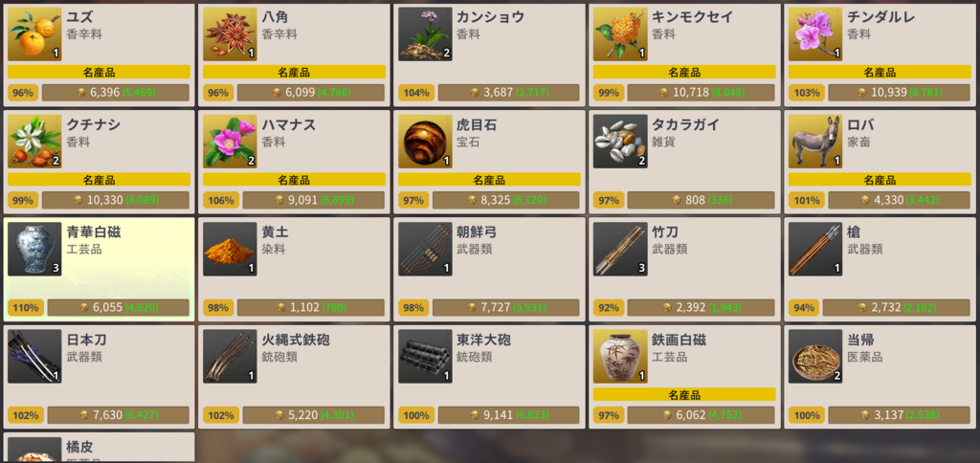
Task: Select the partially visible 橘皮 item card
Action: 100,448
